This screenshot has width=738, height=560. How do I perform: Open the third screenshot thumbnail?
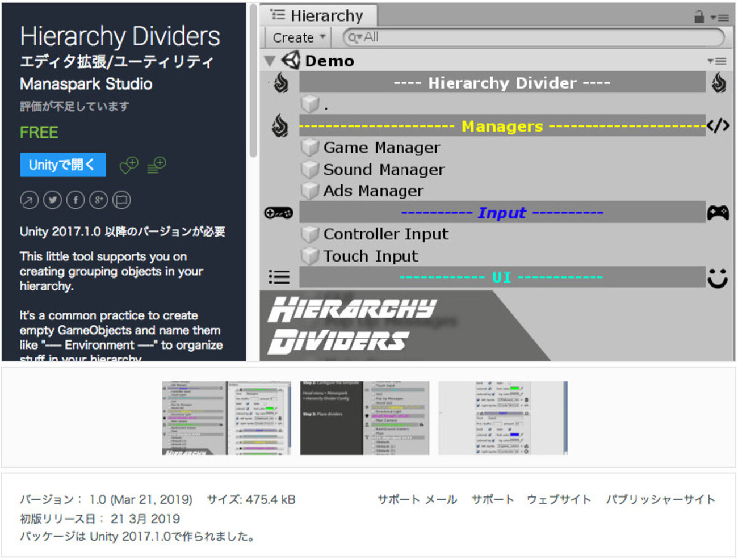(503, 418)
